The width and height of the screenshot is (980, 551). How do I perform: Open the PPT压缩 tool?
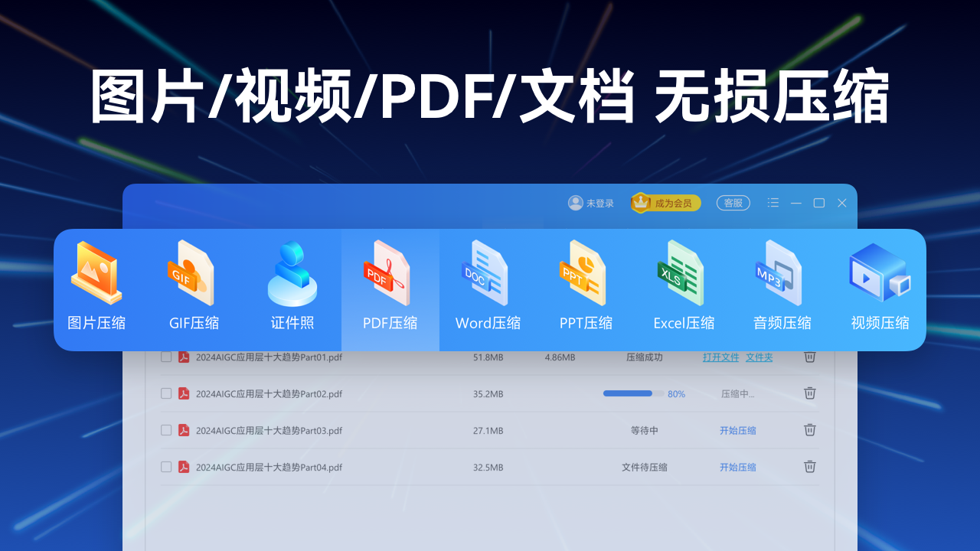tap(586, 289)
